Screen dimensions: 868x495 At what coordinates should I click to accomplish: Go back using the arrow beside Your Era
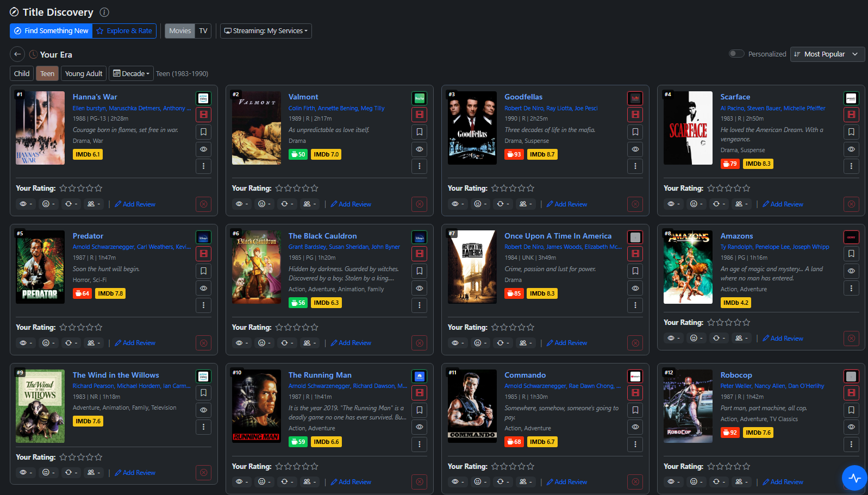(17, 54)
